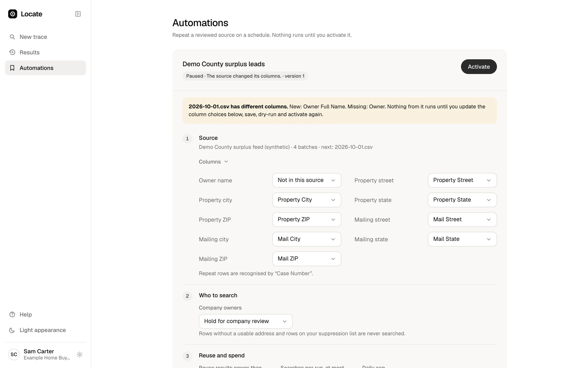Click the Sam Carter account name

pos(39,351)
